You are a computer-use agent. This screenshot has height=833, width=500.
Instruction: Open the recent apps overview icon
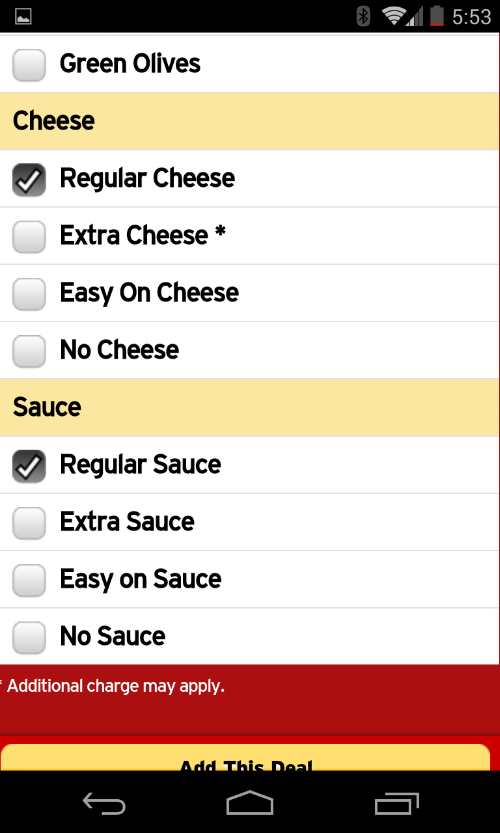pos(396,803)
